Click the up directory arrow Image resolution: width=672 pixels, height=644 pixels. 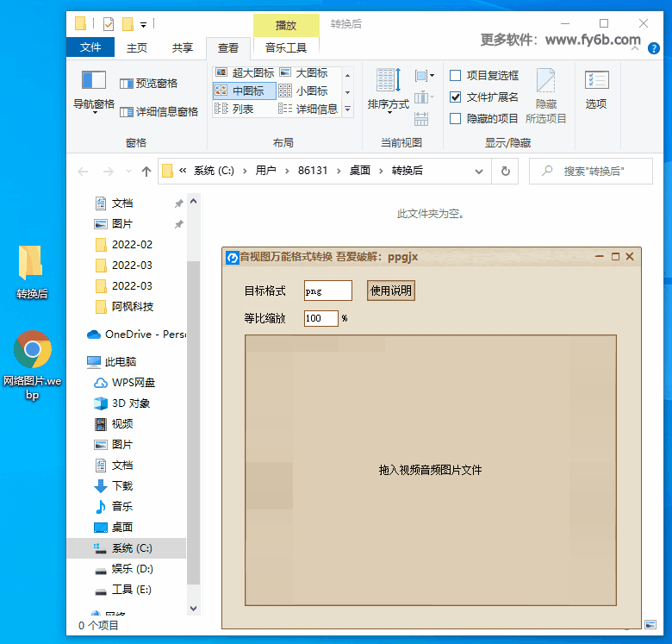(146, 172)
